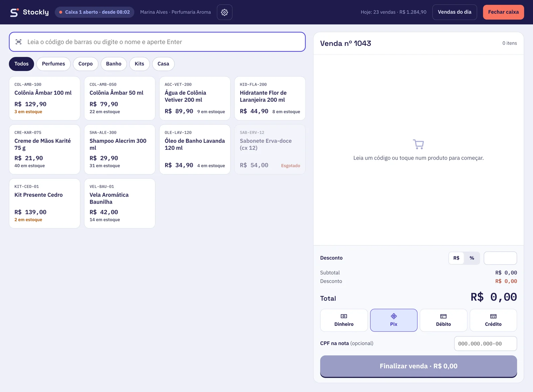
Task: Add Óleo de Banho Lavanda product
Action: pyautogui.click(x=195, y=149)
